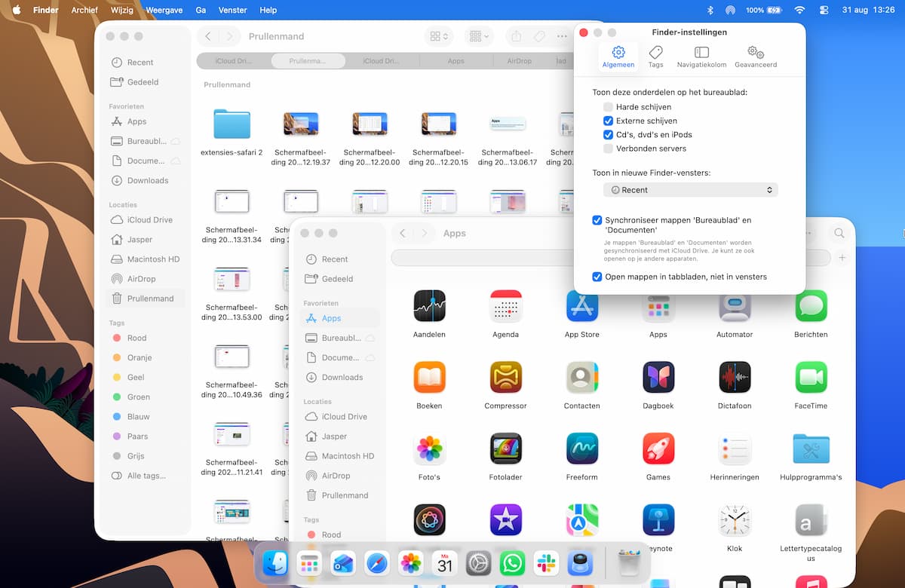Open the Foto's app in Apps window
905x588 pixels.
[429, 449]
